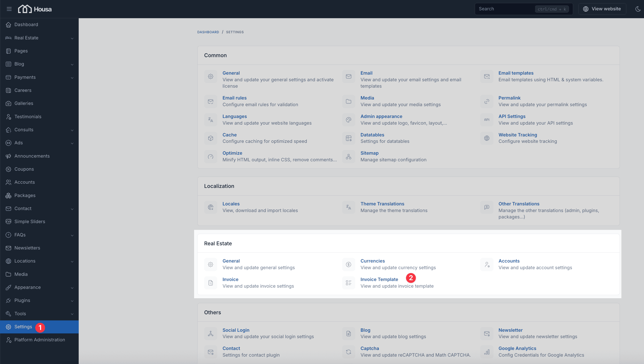Viewport: 644px width, 364px height.
Task: Click the dollar icon beside Currencies
Action: tap(349, 264)
